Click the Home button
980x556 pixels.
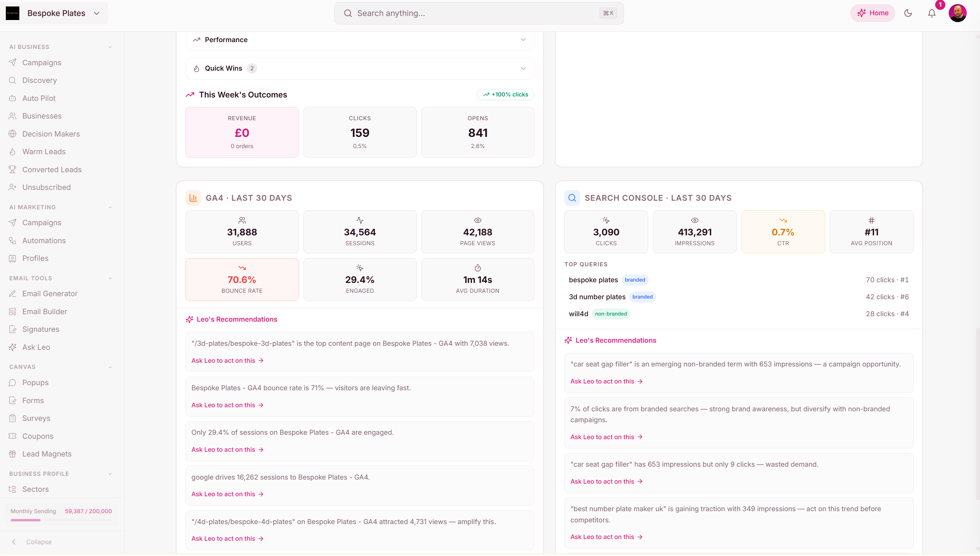click(x=873, y=13)
